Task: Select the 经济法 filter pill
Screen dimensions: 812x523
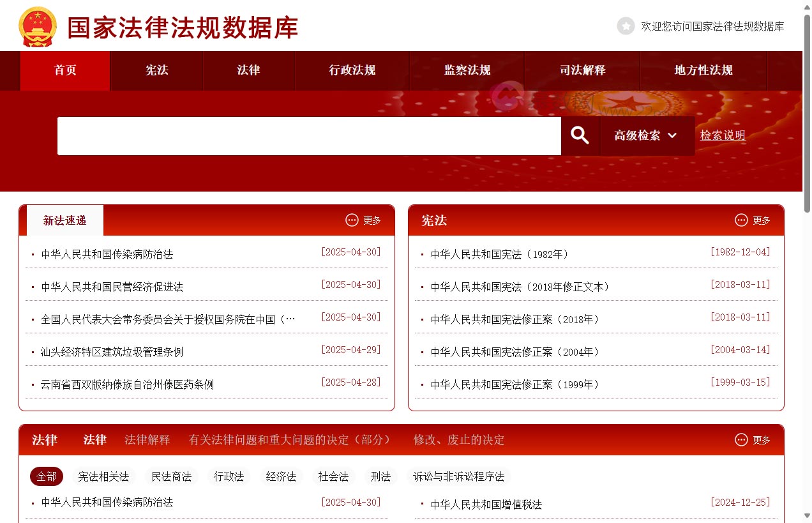Action: tap(281, 476)
